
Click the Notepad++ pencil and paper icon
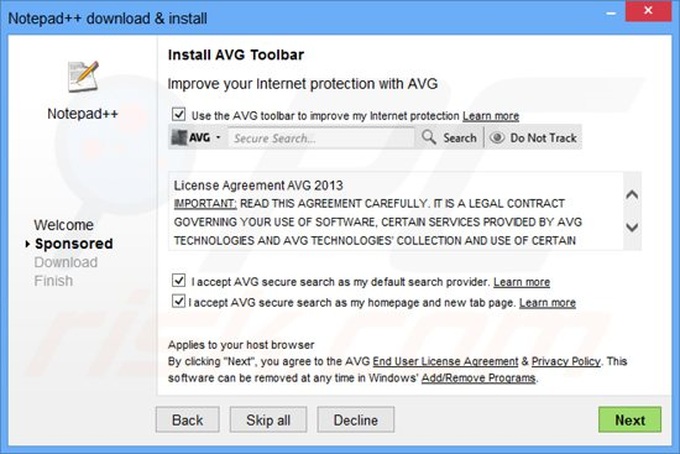(x=83, y=76)
